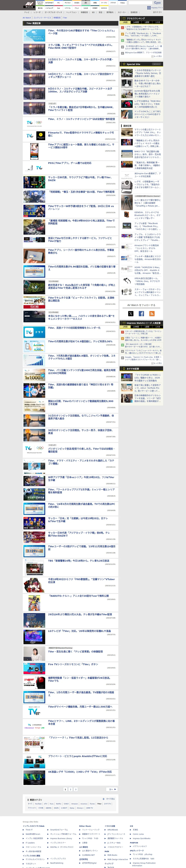Open the niconico related category

[x=84, y=804]
